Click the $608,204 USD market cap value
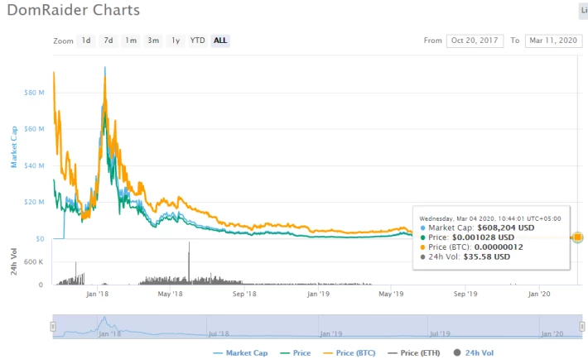This screenshot has width=588, height=364. point(506,227)
